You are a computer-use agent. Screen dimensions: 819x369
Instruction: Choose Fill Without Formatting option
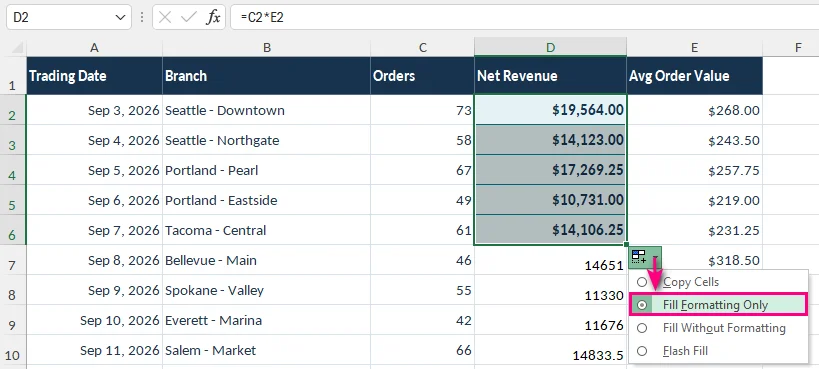(718, 328)
